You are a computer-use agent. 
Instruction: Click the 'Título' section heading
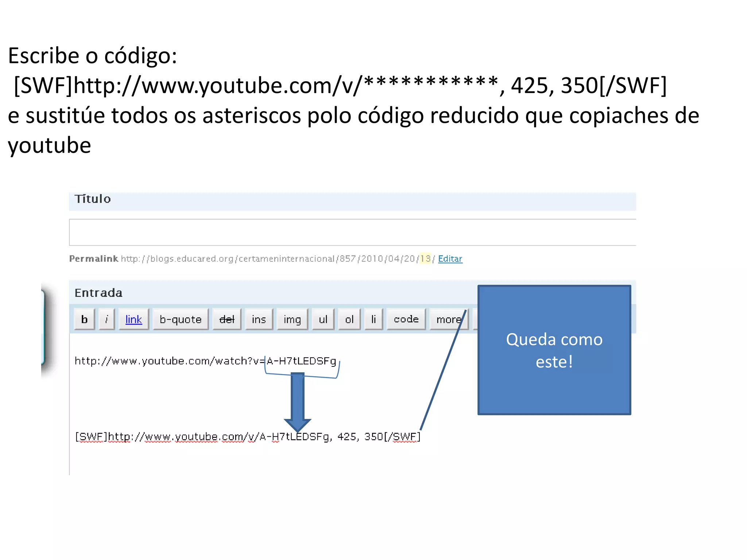coord(93,199)
